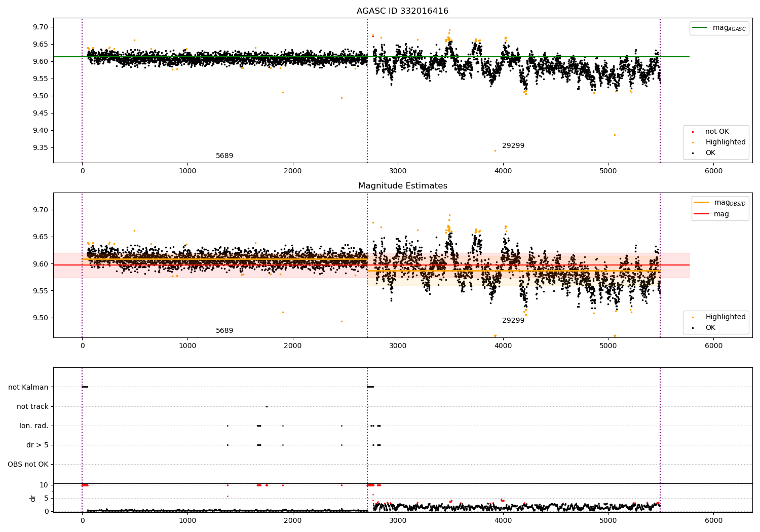The width and height of the screenshot is (760, 532).
Task: Click "Highlighted" in the middle plot legend
Action: tap(725, 317)
